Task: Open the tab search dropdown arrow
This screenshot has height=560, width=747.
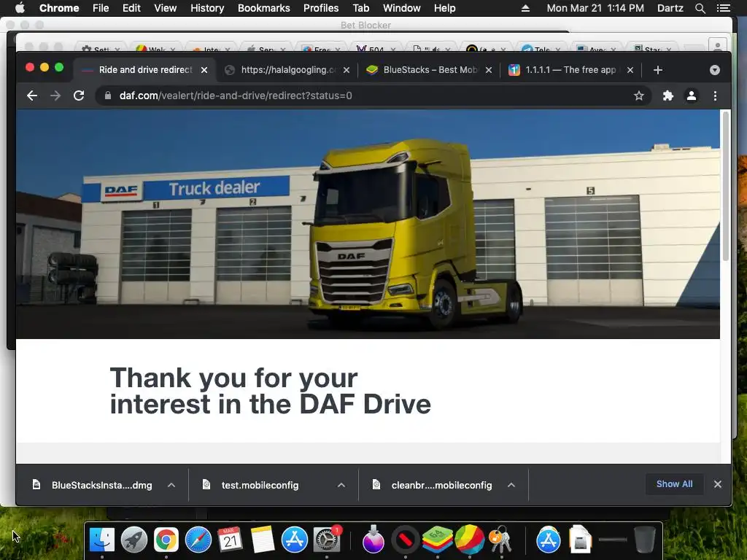Action: pos(715,70)
